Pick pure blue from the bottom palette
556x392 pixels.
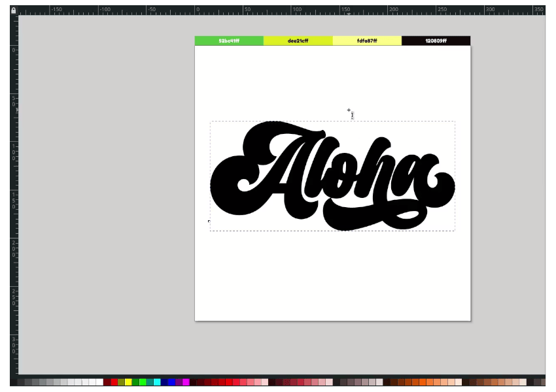click(x=171, y=382)
